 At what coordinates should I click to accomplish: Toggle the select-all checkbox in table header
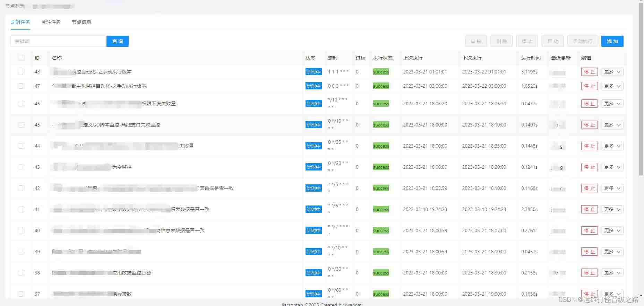[x=22, y=58]
